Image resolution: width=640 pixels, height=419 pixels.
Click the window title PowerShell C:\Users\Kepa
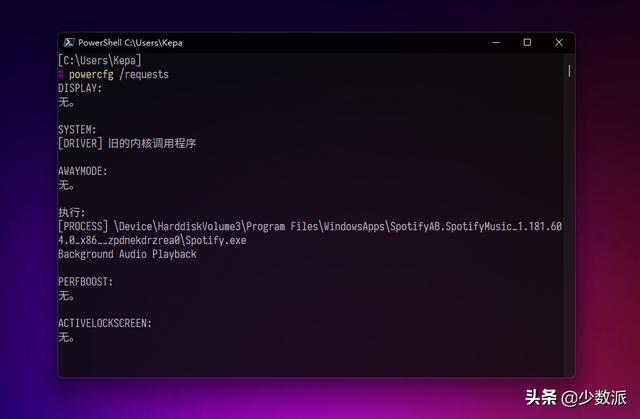[x=130, y=42]
